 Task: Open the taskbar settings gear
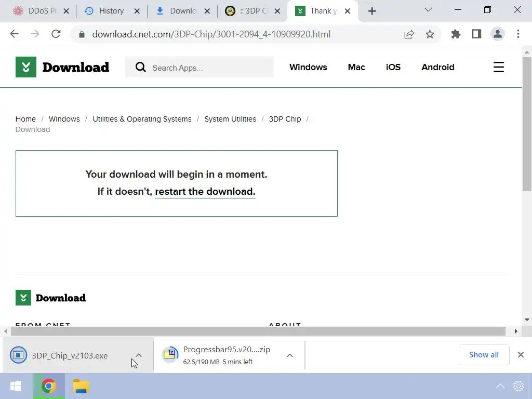click(x=518, y=386)
